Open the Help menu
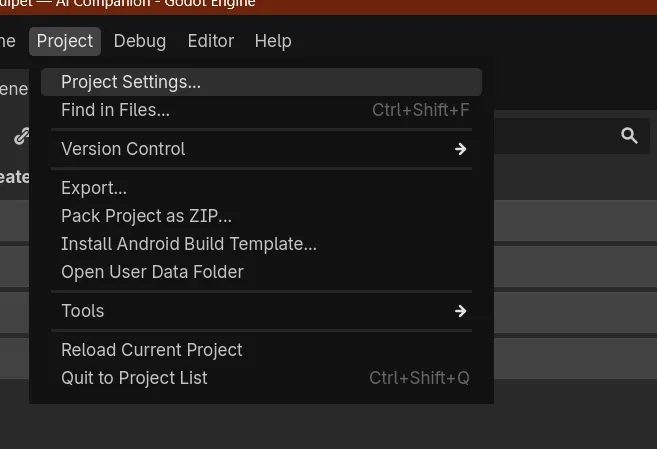 point(273,41)
